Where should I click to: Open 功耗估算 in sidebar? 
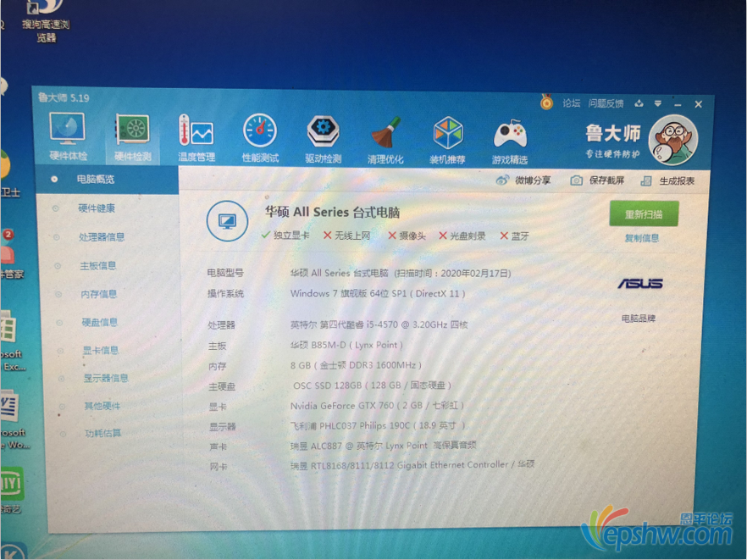[x=103, y=433]
